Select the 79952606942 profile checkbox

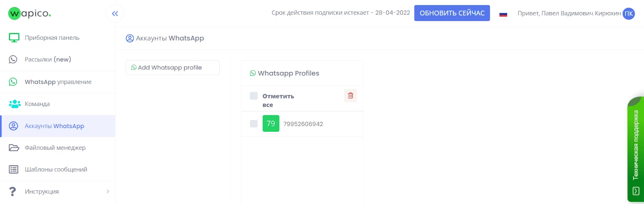click(254, 124)
